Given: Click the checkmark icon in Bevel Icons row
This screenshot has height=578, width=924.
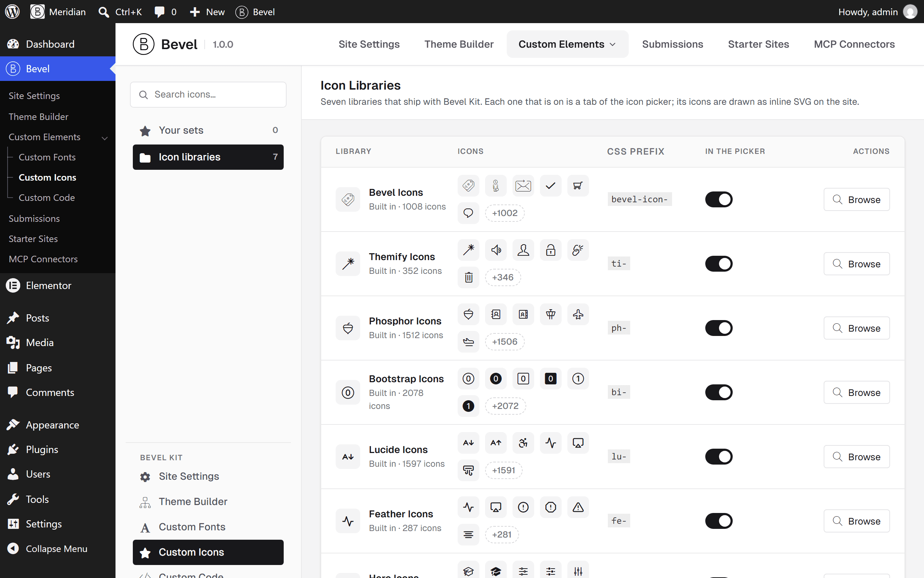Looking at the screenshot, I should tap(550, 186).
